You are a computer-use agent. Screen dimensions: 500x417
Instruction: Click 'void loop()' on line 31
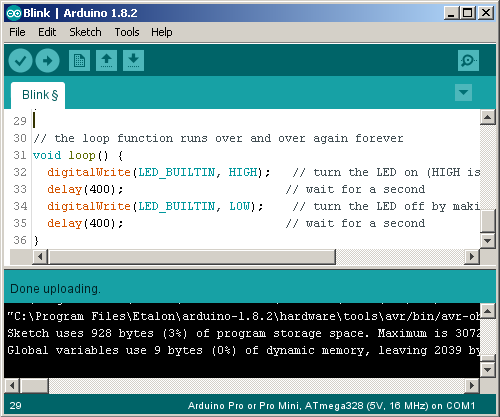(x=70, y=155)
